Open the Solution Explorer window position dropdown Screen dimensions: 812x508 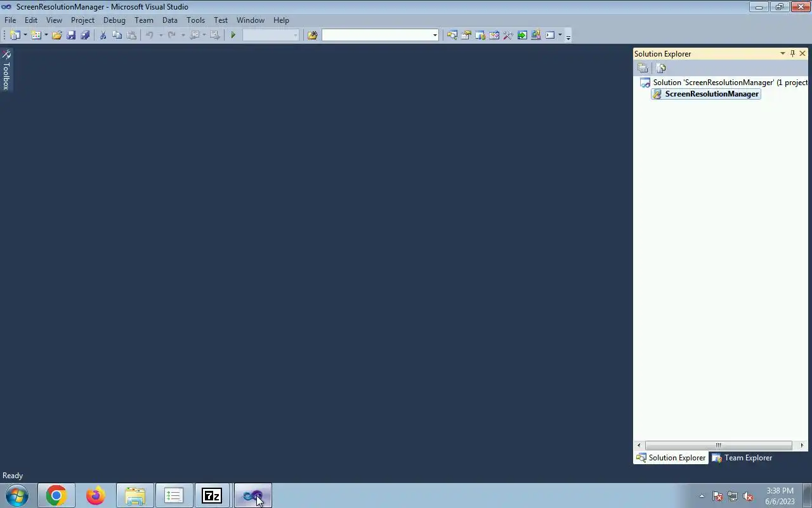click(x=782, y=53)
